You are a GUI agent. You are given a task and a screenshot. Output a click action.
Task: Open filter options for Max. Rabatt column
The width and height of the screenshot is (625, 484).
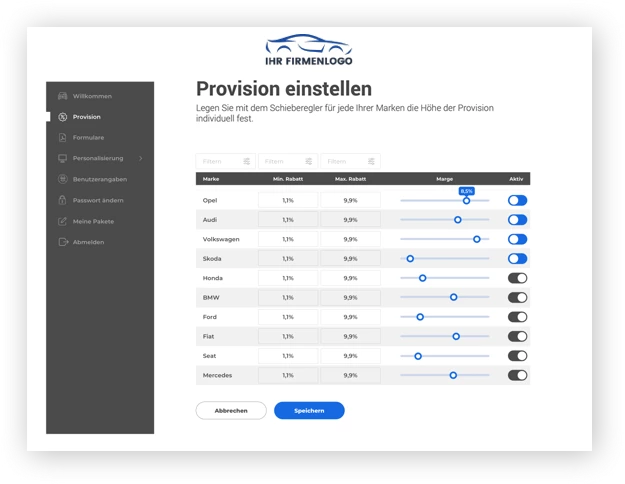pos(371,161)
